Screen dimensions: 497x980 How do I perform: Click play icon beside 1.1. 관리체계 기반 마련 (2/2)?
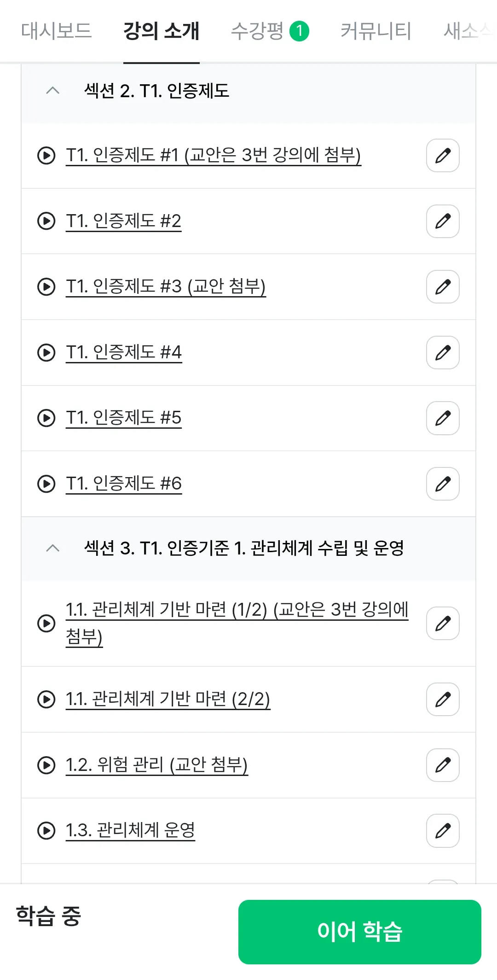(46, 700)
